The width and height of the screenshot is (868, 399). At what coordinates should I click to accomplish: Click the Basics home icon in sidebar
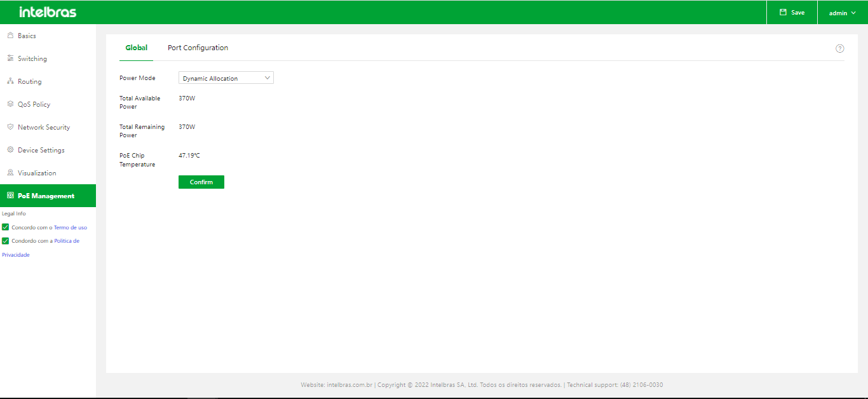pyautogui.click(x=10, y=36)
